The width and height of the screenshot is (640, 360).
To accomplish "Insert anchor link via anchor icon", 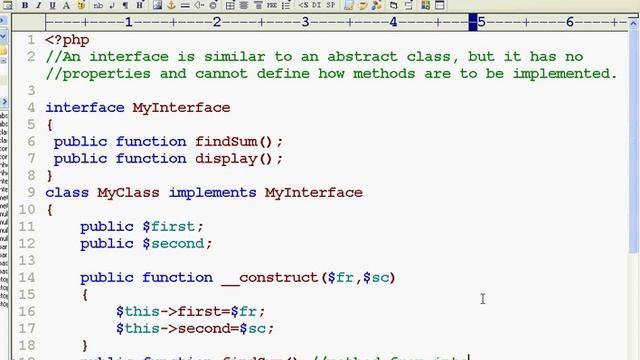I will 171,5.
